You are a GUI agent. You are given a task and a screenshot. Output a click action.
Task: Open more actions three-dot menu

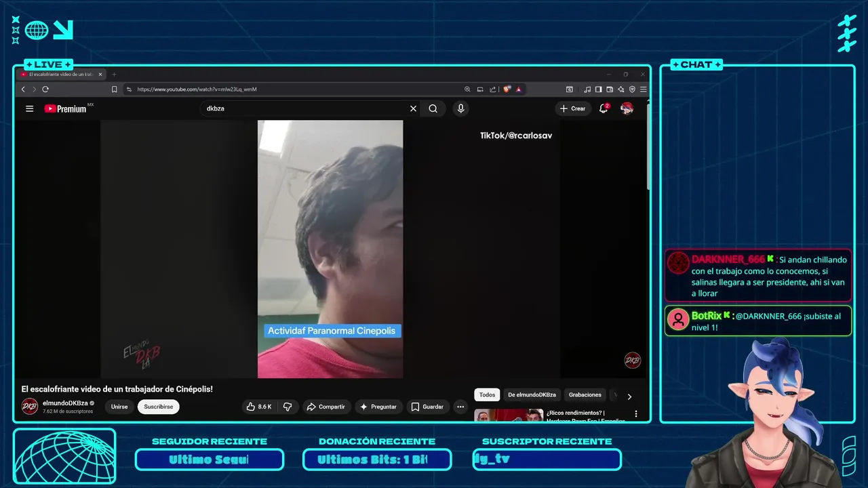[460, 407]
